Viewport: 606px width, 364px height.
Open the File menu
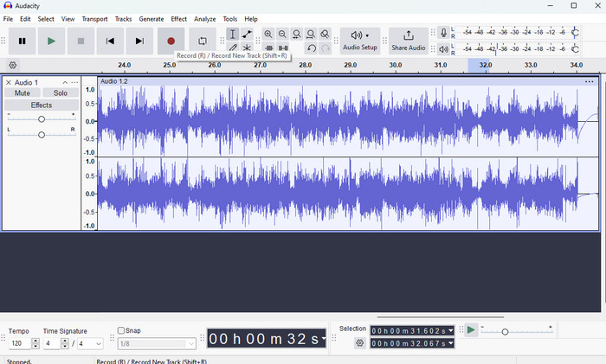[x=8, y=19]
